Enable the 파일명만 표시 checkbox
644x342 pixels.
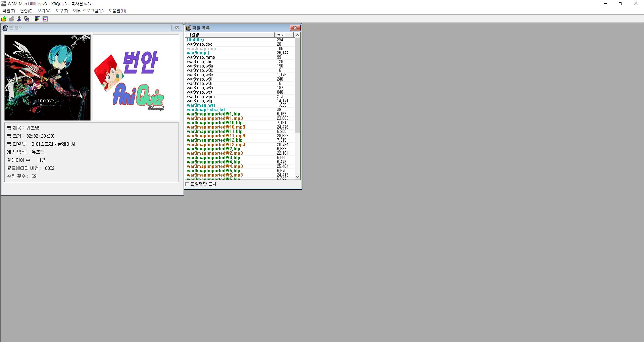pos(187,184)
